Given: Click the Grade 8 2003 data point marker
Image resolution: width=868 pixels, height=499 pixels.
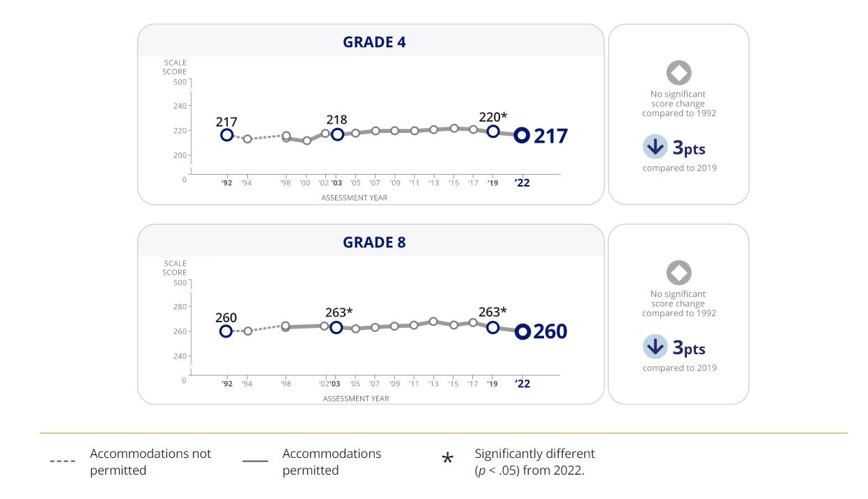Looking at the screenshot, I should point(336,327).
